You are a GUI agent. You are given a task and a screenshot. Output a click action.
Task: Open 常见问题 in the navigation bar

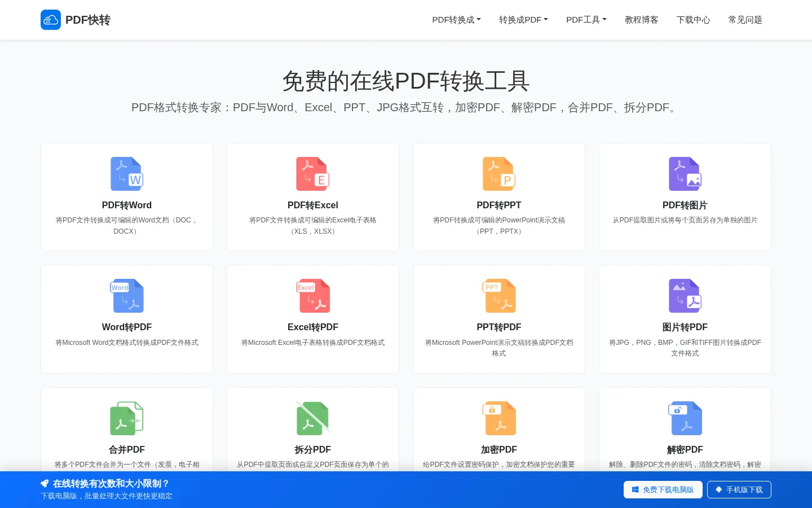[745, 20]
